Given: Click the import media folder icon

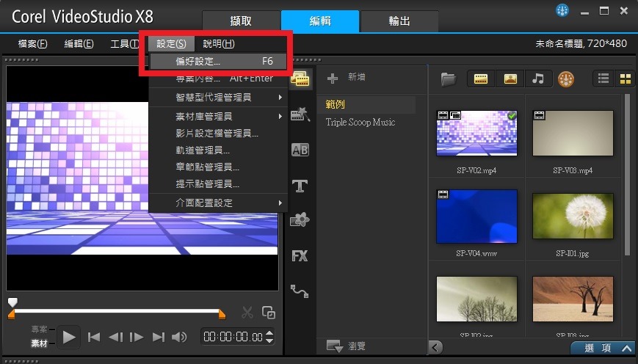Looking at the screenshot, I should [x=448, y=79].
